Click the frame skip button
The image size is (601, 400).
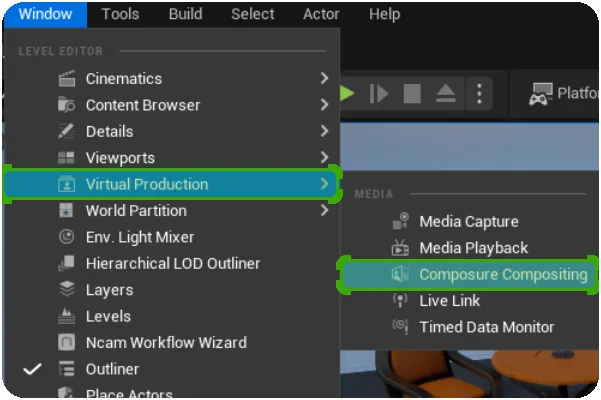[x=379, y=93]
